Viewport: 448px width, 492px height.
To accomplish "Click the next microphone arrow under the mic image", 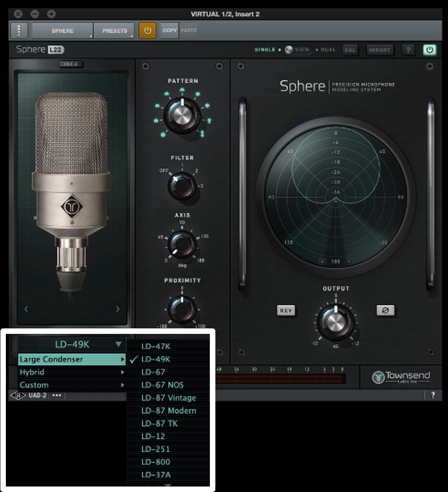I will pyautogui.click(x=118, y=309).
